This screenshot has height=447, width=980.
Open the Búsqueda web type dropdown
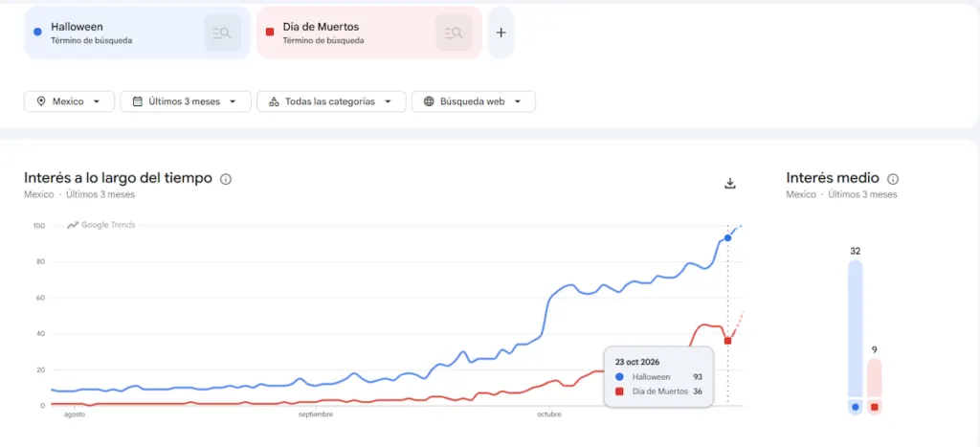pos(474,101)
